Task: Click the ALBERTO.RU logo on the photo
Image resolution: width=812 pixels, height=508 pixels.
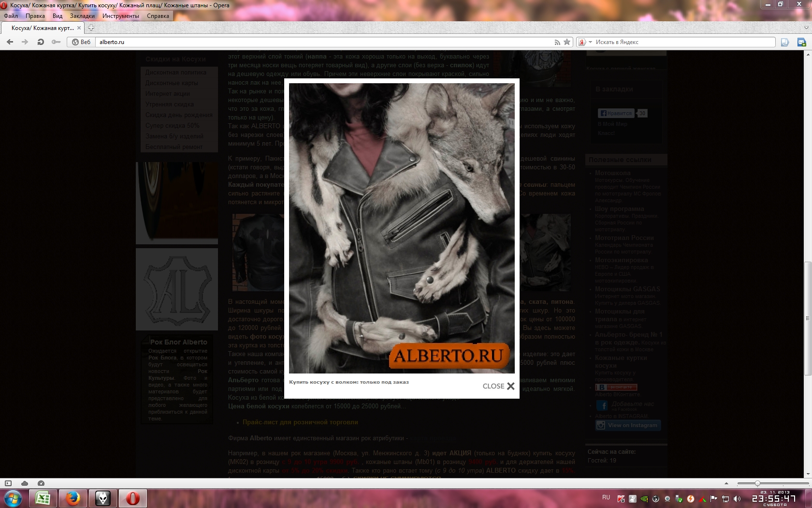Action: [449, 356]
